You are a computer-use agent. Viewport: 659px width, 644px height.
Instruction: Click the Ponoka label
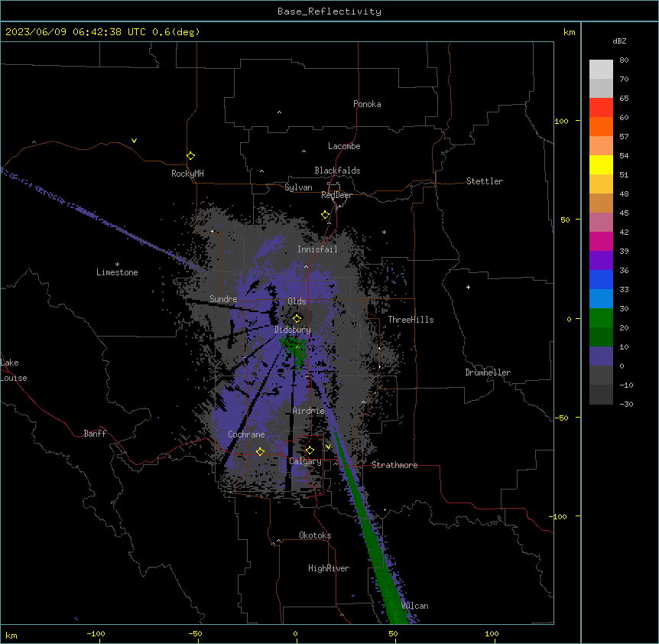(367, 104)
